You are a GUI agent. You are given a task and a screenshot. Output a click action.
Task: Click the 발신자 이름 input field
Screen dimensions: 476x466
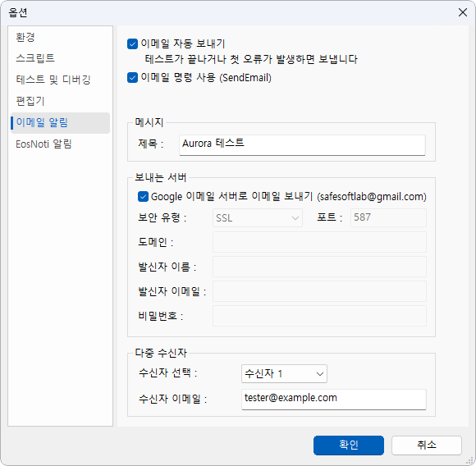click(319, 267)
